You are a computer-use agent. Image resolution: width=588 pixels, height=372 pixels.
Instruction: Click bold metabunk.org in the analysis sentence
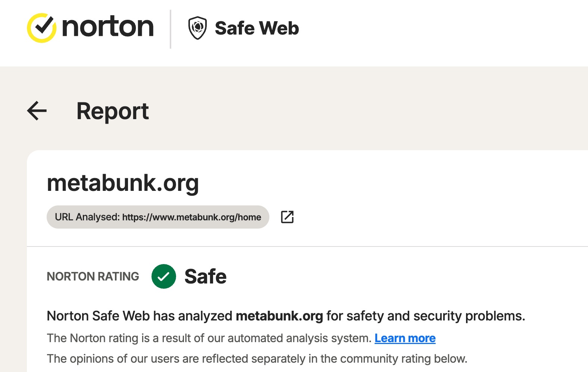click(x=279, y=316)
